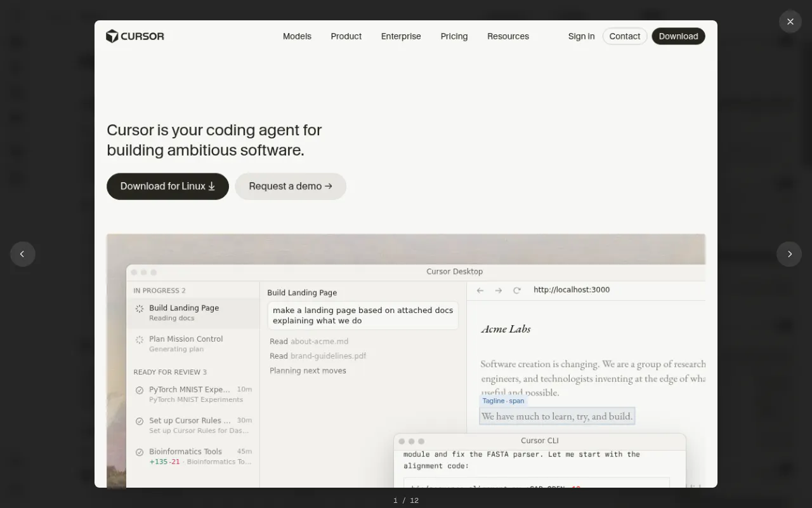Click Request a demo button

(291, 186)
